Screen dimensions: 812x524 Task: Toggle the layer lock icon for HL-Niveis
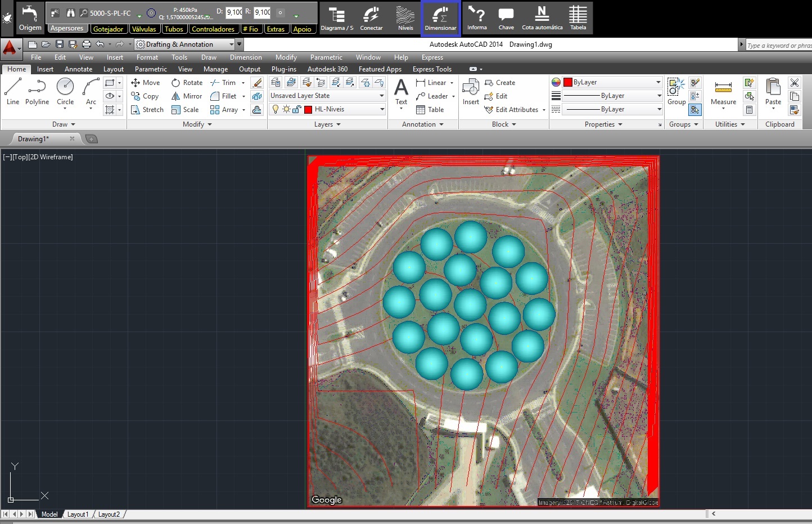point(296,109)
